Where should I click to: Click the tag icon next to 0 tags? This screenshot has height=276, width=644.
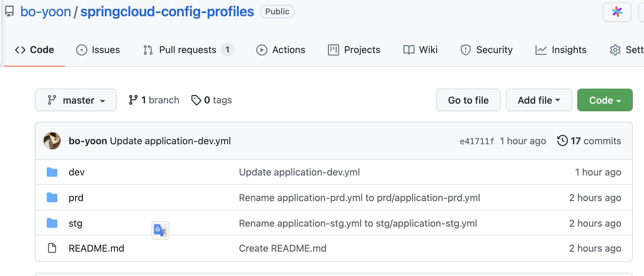[196, 100]
